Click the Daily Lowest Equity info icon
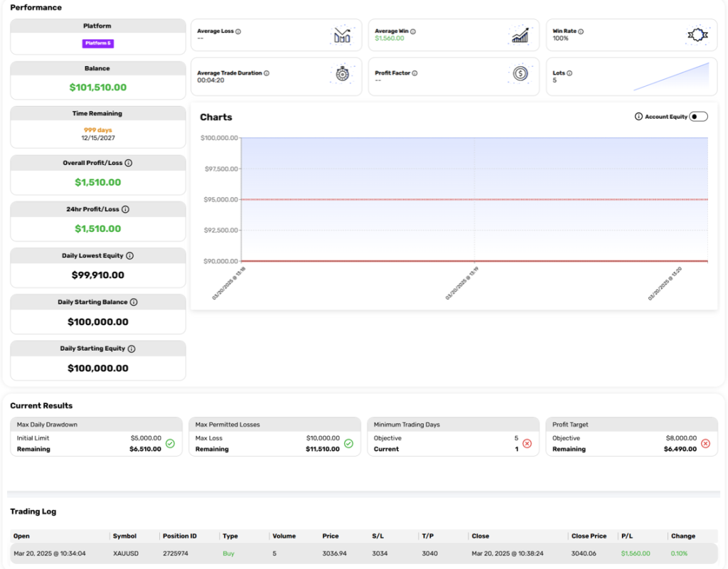Screen dimensions: 728x569 click(x=130, y=256)
